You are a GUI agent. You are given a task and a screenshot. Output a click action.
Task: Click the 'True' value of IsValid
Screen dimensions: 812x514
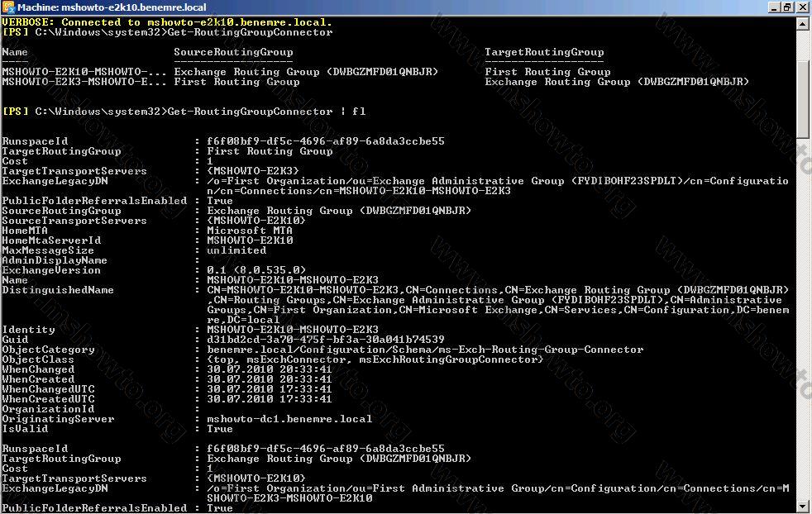220,429
